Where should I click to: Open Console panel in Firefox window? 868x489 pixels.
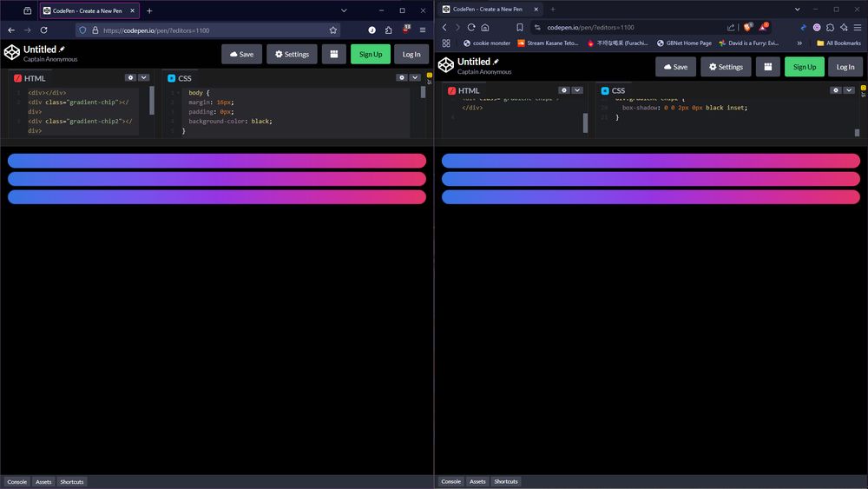(17, 482)
